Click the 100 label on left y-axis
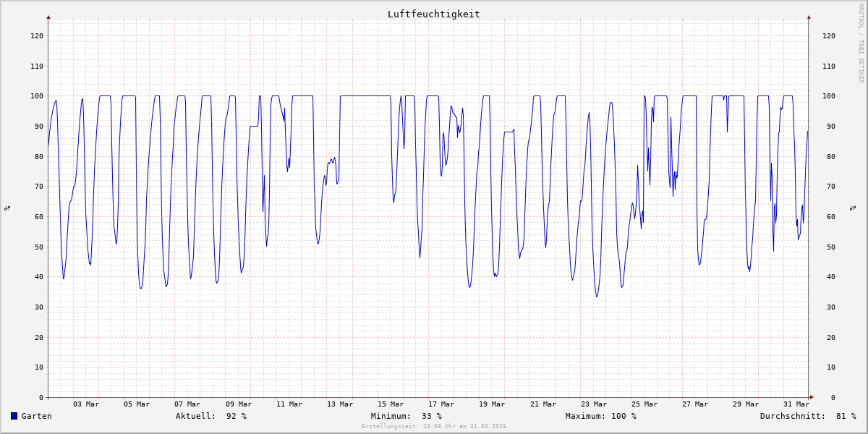 click(x=36, y=96)
